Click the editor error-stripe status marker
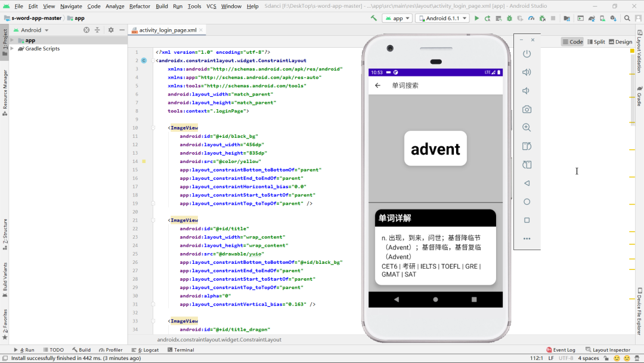Image resolution: width=644 pixels, height=363 pixels. (632, 51)
